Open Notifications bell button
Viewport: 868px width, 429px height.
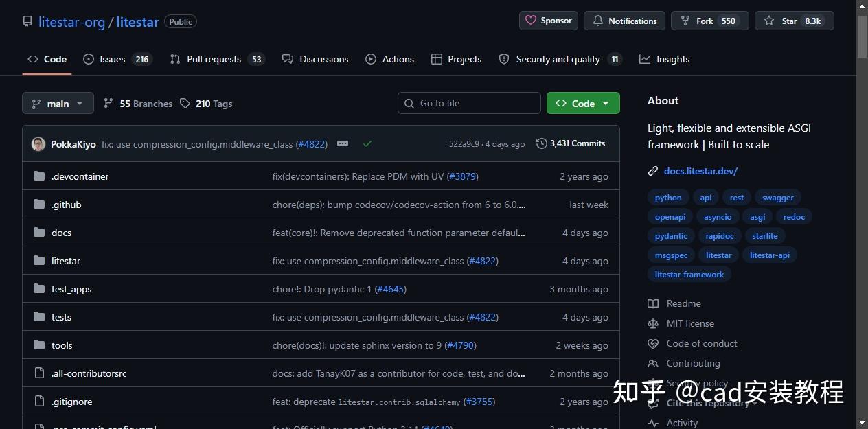coord(624,21)
